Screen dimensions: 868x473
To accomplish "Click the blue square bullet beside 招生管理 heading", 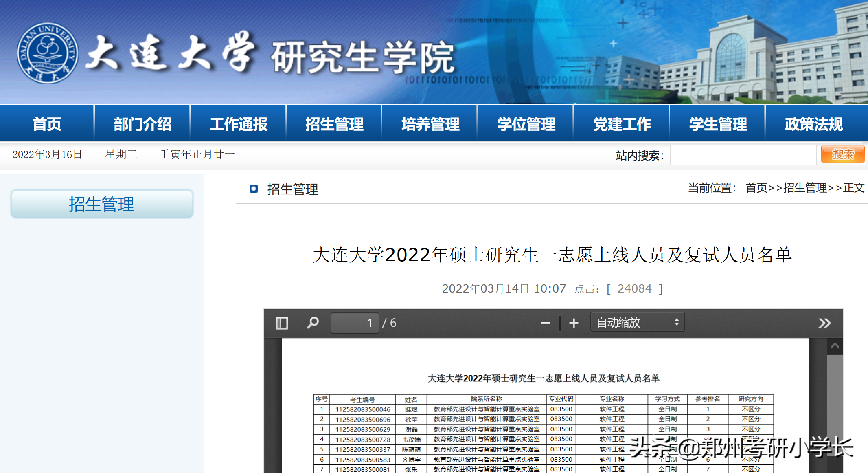I will [254, 189].
